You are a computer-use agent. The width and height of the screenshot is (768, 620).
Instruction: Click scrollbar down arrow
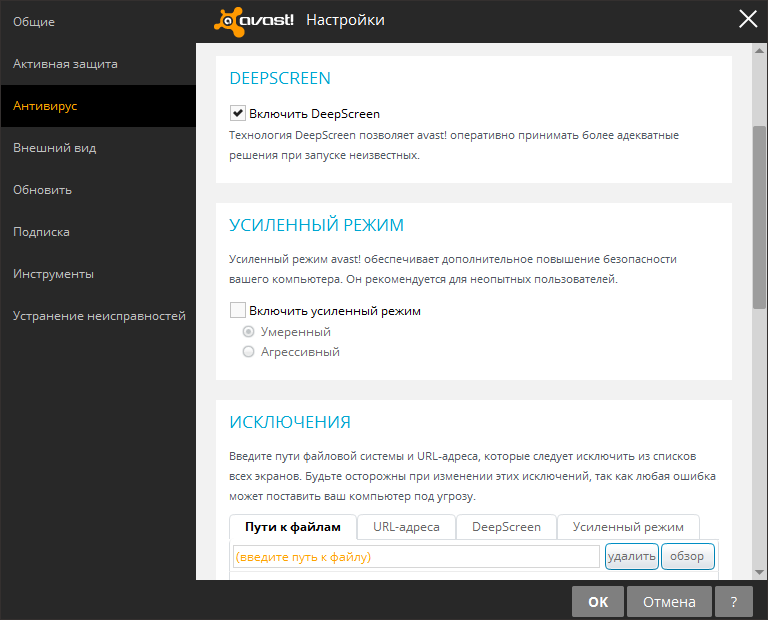tap(759, 572)
